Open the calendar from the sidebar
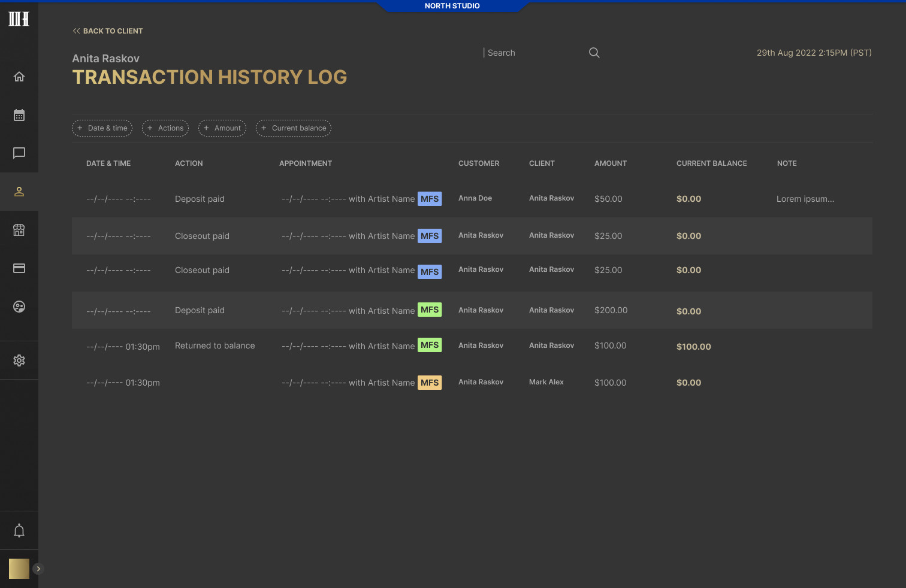Viewport: 906px width, 588px height. (19, 115)
